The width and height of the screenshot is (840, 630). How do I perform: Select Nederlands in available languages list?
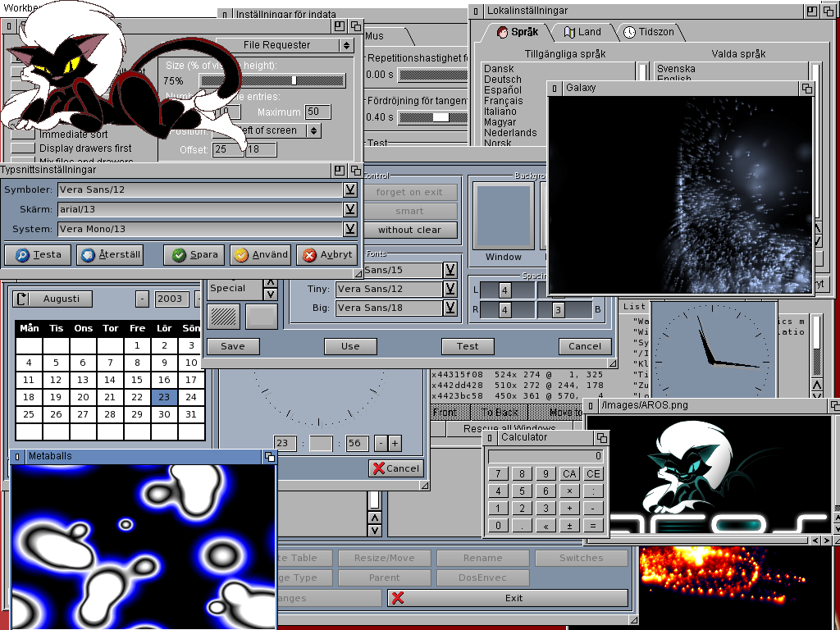510,133
